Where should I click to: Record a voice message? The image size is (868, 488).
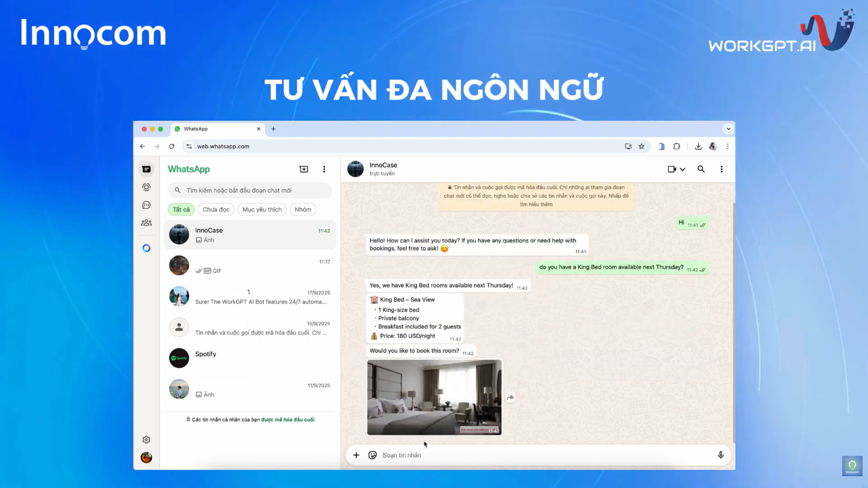[x=721, y=455]
